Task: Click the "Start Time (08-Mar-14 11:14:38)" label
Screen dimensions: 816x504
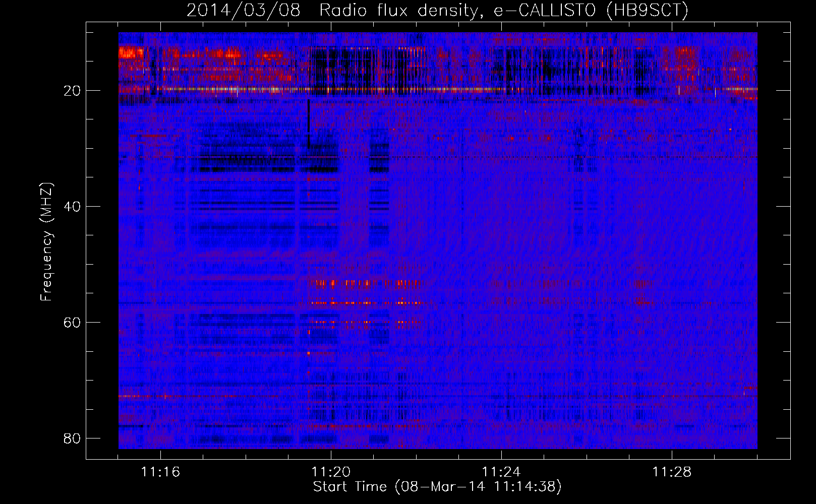Action: click(437, 487)
